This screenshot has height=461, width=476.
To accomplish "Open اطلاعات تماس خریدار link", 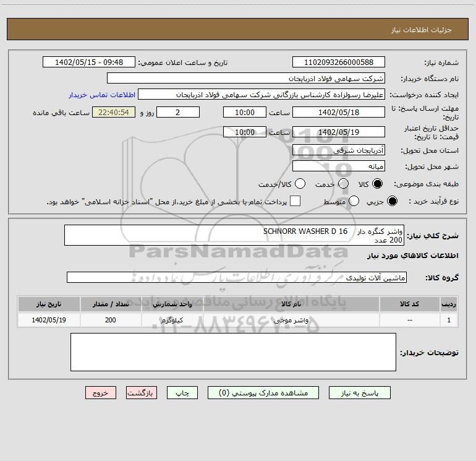I will point(102,95).
